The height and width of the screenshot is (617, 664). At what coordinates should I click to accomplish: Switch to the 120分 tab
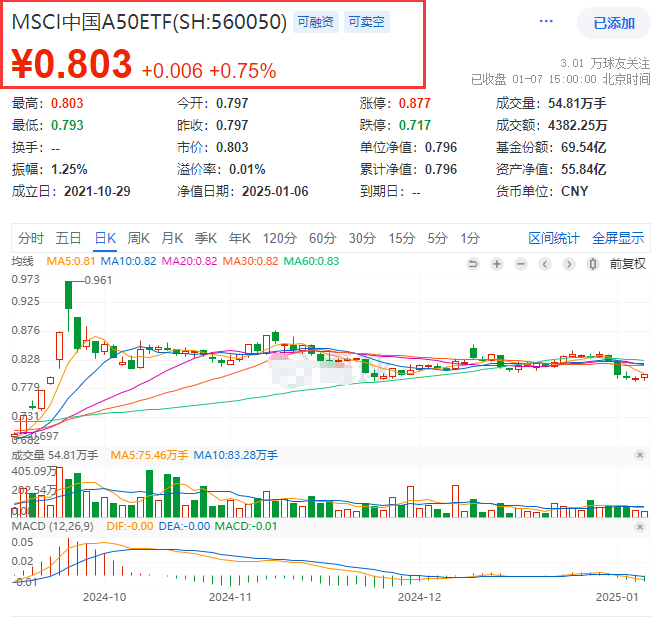click(279, 238)
